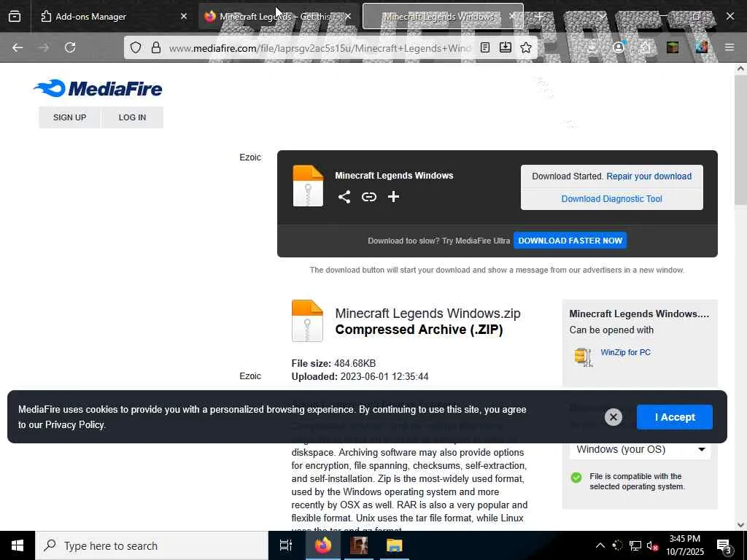This screenshot has height=560, width=747.
Task: Click the zip file icon in dark header
Action: pos(308,186)
